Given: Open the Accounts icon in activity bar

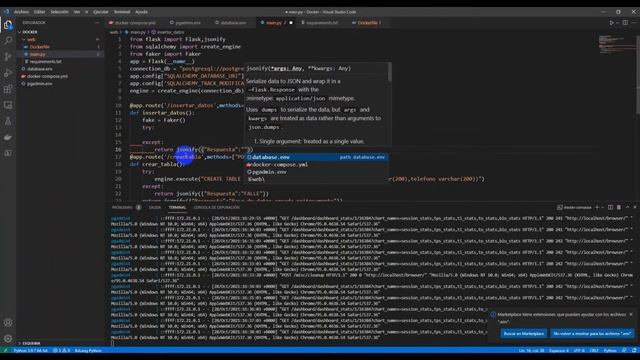Looking at the screenshot, I should click(8, 322).
